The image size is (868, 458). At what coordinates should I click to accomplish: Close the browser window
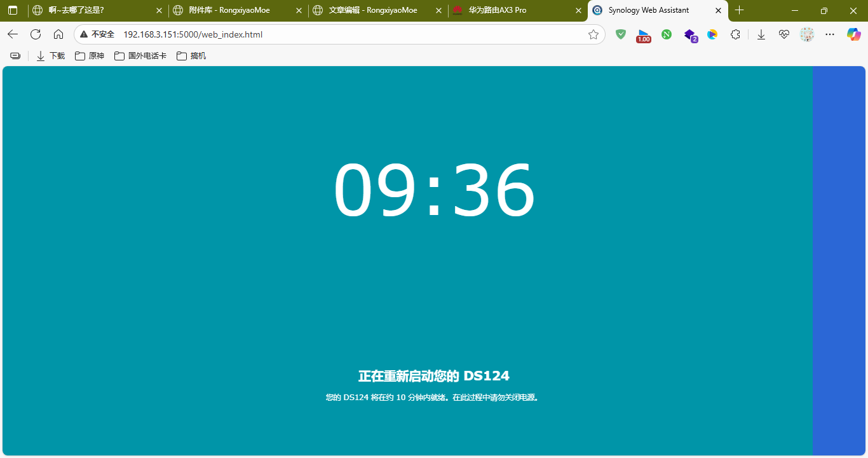(853, 10)
